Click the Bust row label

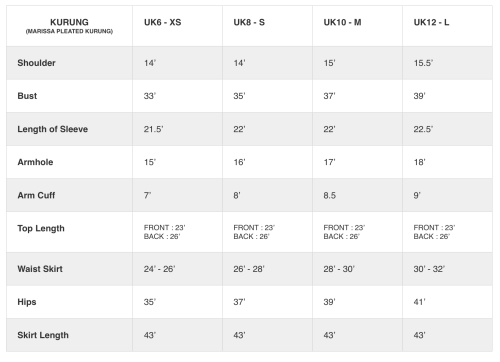coord(27,96)
